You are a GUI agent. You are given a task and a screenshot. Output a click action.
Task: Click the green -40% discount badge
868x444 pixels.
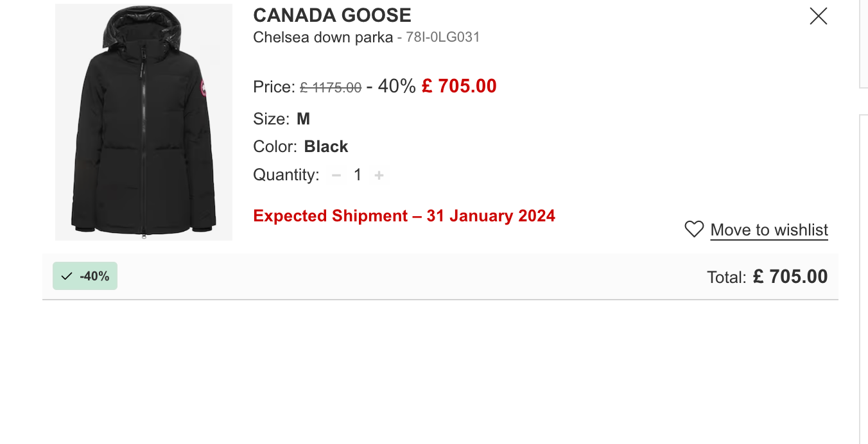85,276
